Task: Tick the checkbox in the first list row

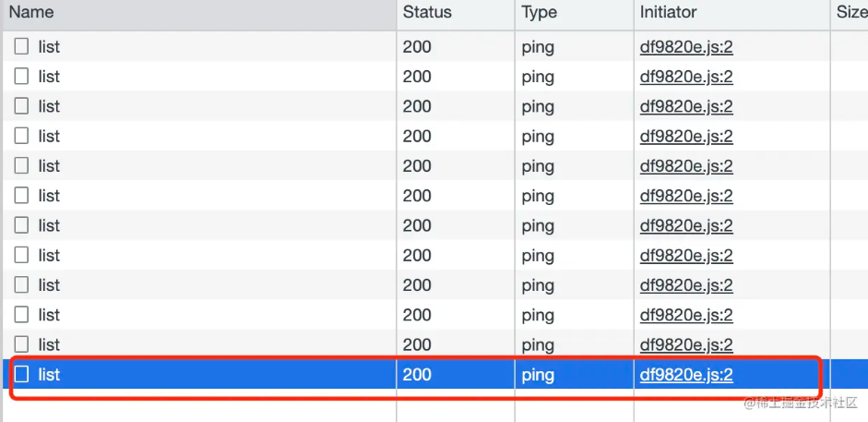Action: (22, 47)
